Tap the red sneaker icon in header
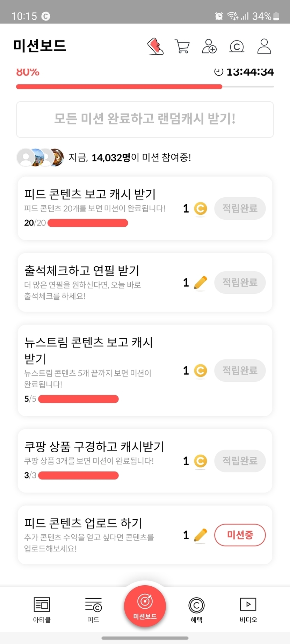The image size is (290, 644). point(155,46)
